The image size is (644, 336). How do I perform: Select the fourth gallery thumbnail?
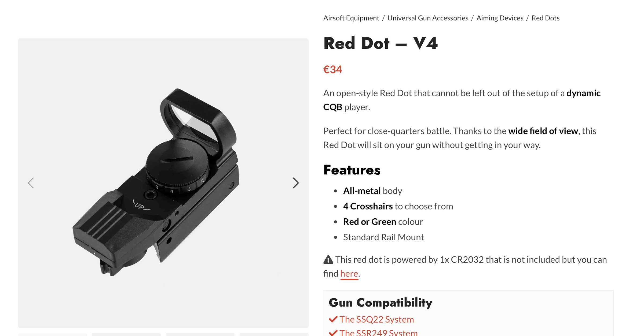click(x=274, y=335)
